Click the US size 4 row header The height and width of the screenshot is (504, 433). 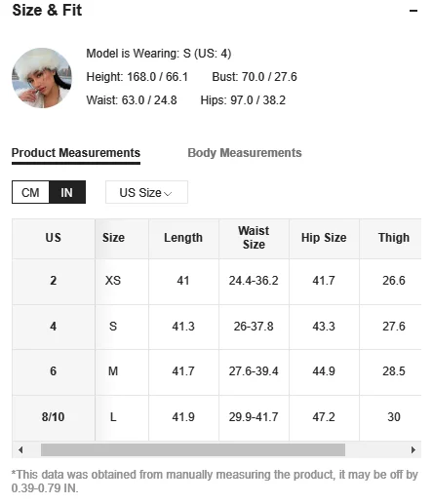54,327
